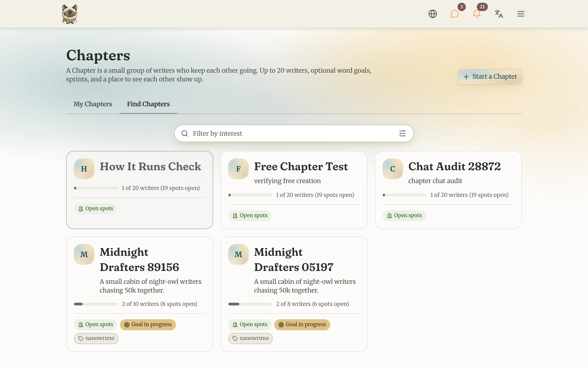Click Open spots tag on Midnight Drafters 05197
Screen dimensions: 588x368
(250, 325)
